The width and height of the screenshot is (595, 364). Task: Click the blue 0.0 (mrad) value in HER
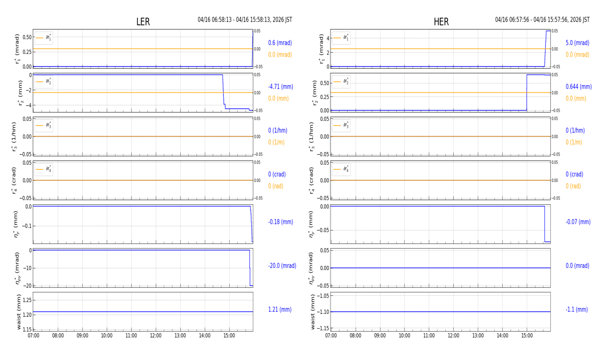(x=578, y=265)
